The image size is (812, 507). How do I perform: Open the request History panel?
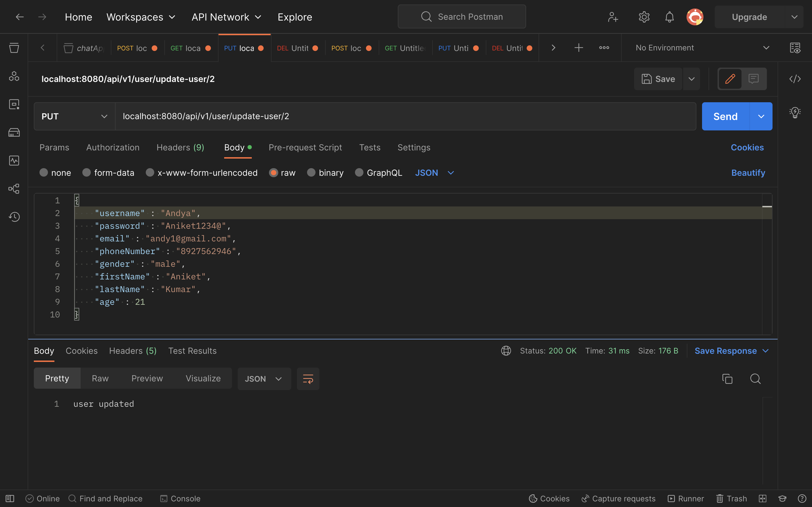(x=14, y=217)
